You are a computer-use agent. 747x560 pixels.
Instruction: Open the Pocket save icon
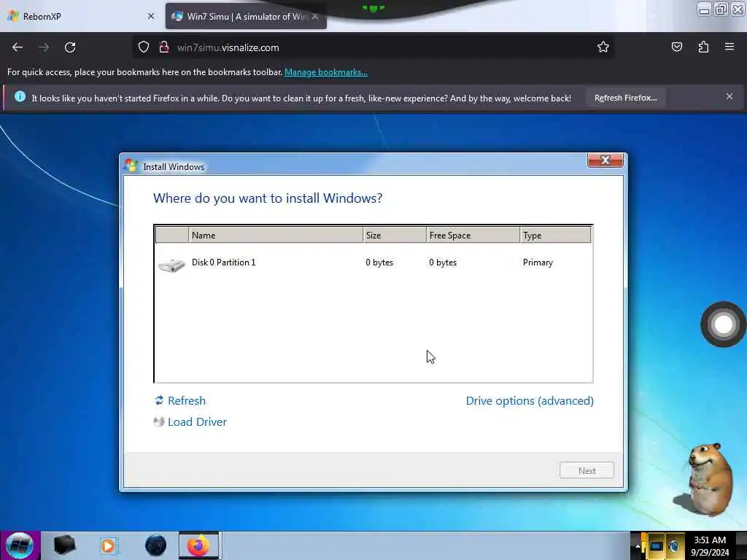[676, 47]
